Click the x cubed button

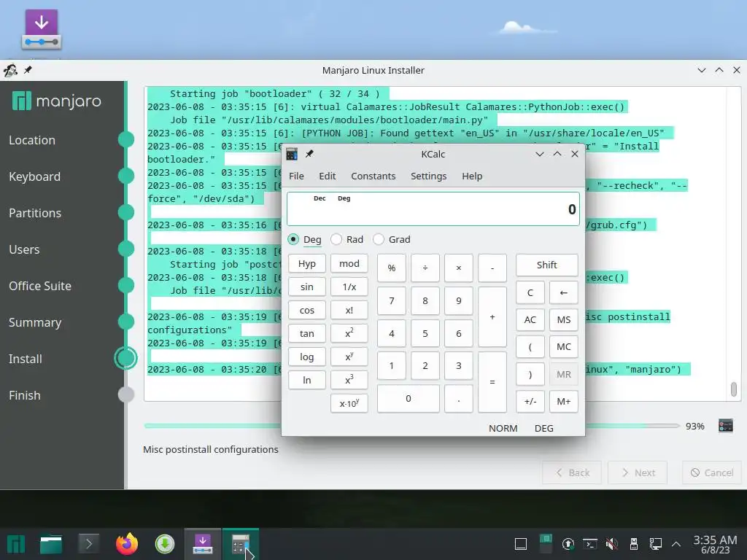coord(349,380)
